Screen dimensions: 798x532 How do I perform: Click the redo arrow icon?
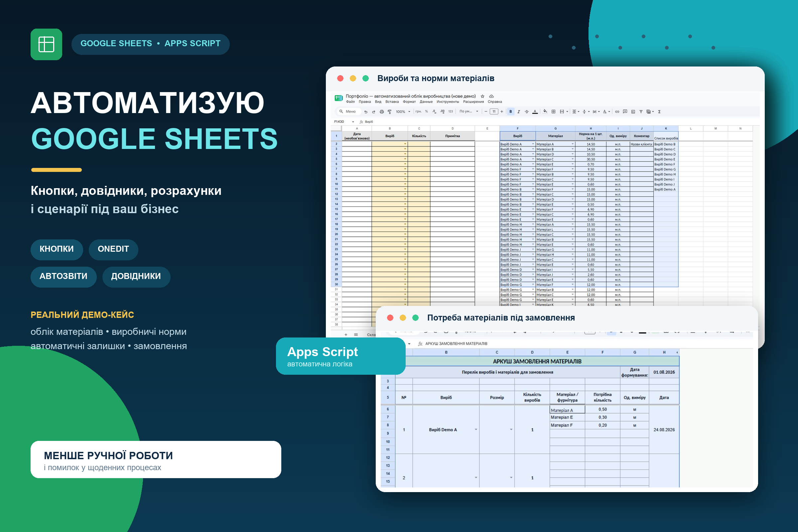click(373, 112)
